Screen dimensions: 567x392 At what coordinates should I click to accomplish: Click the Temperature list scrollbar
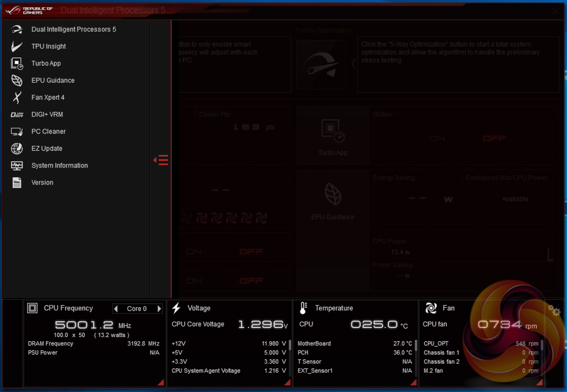click(416, 345)
